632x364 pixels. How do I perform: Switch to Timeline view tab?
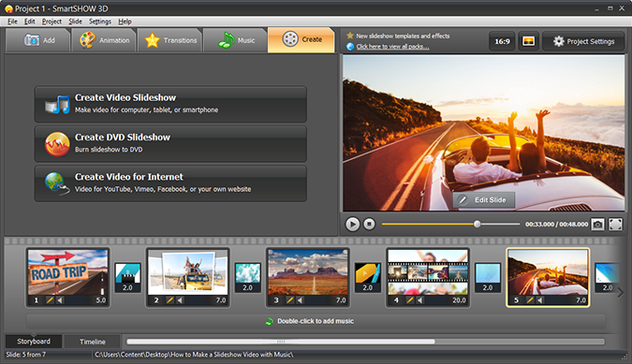pyautogui.click(x=93, y=342)
